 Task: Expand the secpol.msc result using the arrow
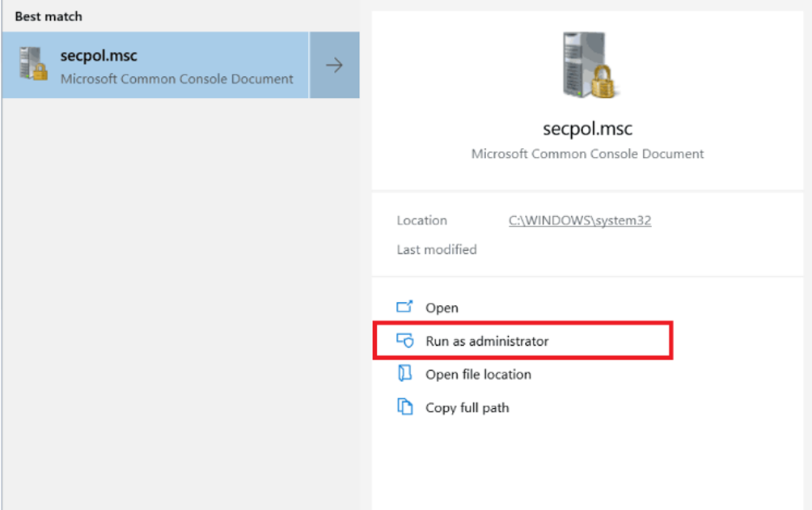pyautogui.click(x=335, y=65)
